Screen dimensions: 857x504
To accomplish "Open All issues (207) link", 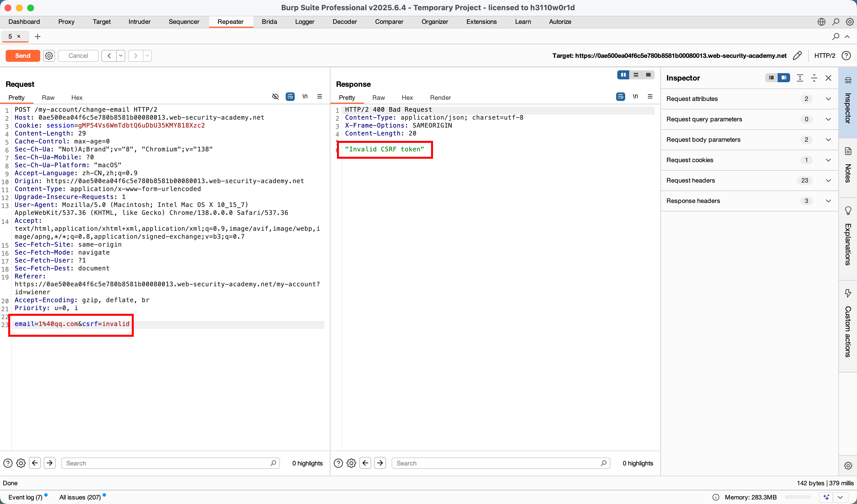I will (x=80, y=497).
